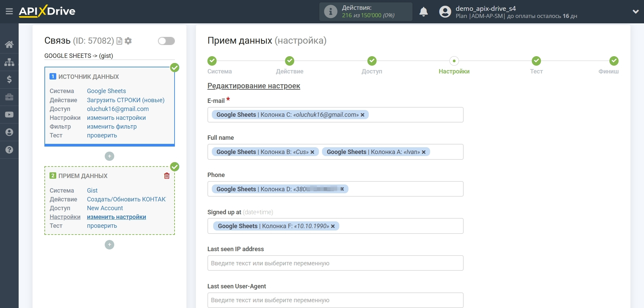Screen dimensions: 644x308
Task: Remove the Колонка C e-mail tag
Action: [363, 115]
